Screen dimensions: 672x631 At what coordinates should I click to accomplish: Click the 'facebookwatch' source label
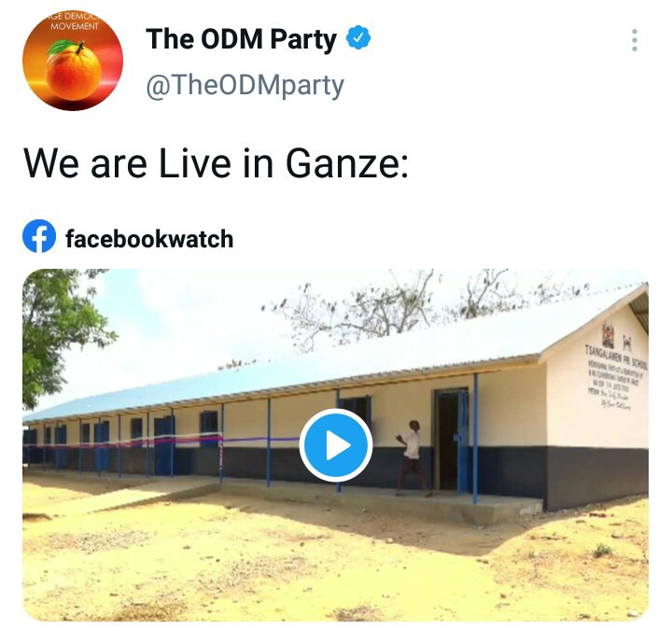click(149, 239)
